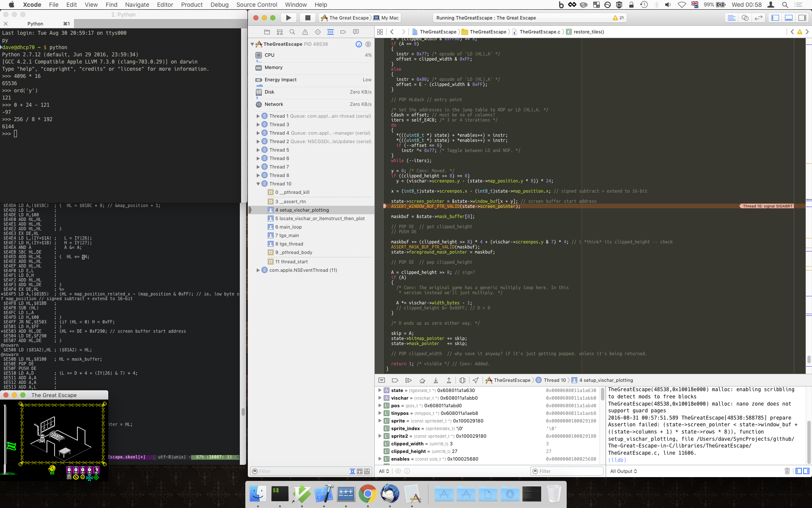Viewport: 812px width, 508px height.
Task: Click Continue/pause program execution icon
Action: click(409, 380)
